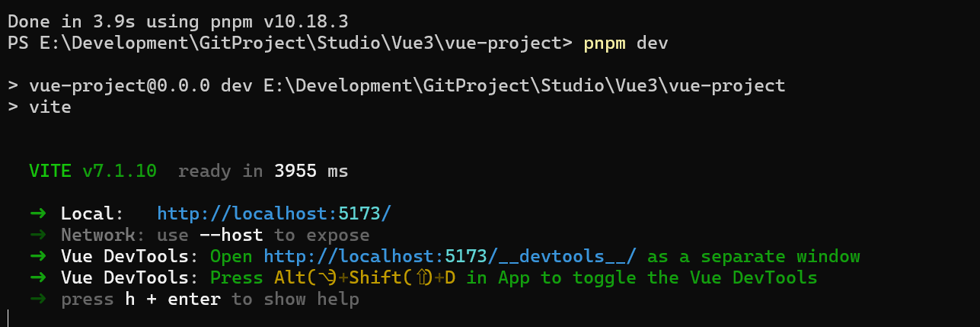
Task: Click the '> vite' output line
Action: (40, 107)
